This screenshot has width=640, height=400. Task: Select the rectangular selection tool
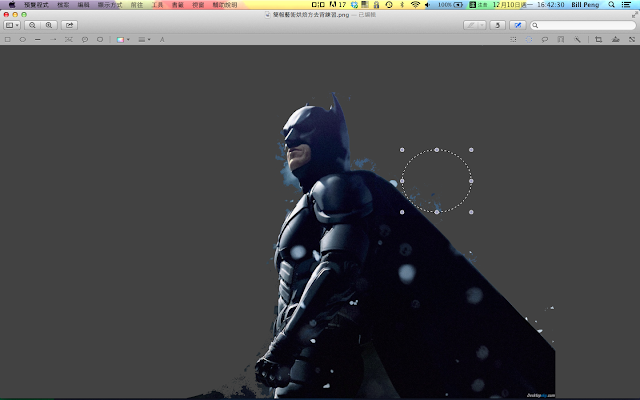coord(513,40)
